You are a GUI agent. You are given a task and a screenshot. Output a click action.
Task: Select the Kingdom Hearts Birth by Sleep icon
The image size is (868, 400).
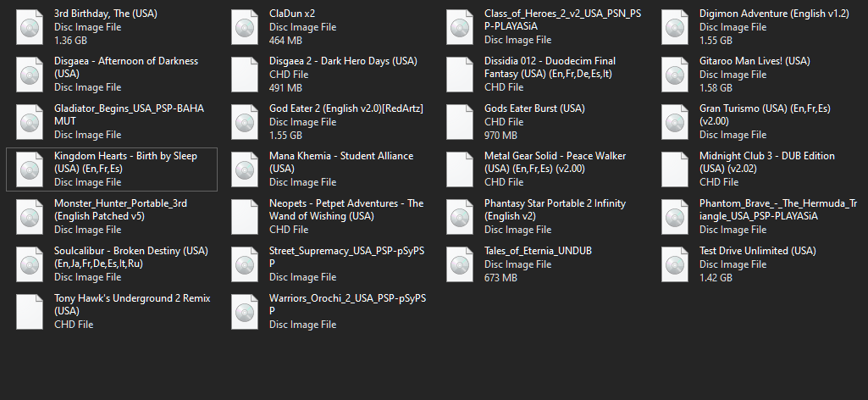[30, 169]
